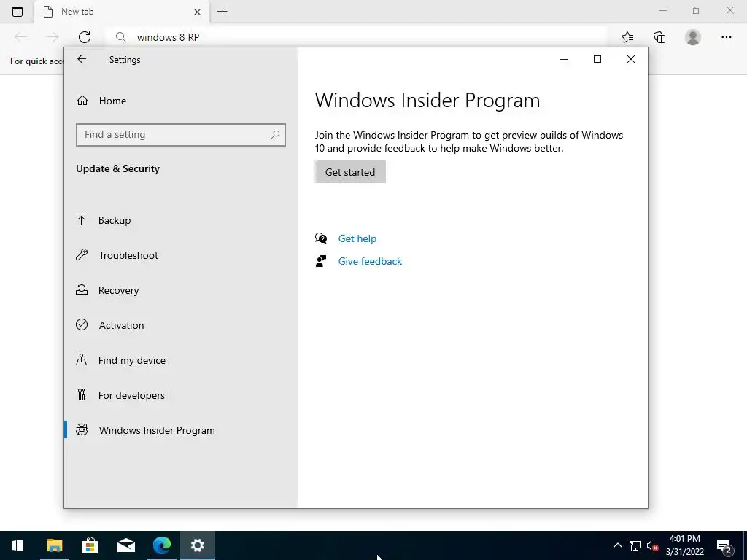This screenshot has height=560, width=747.
Task: Open the Give feedback link
Action: tap(370, 261)
